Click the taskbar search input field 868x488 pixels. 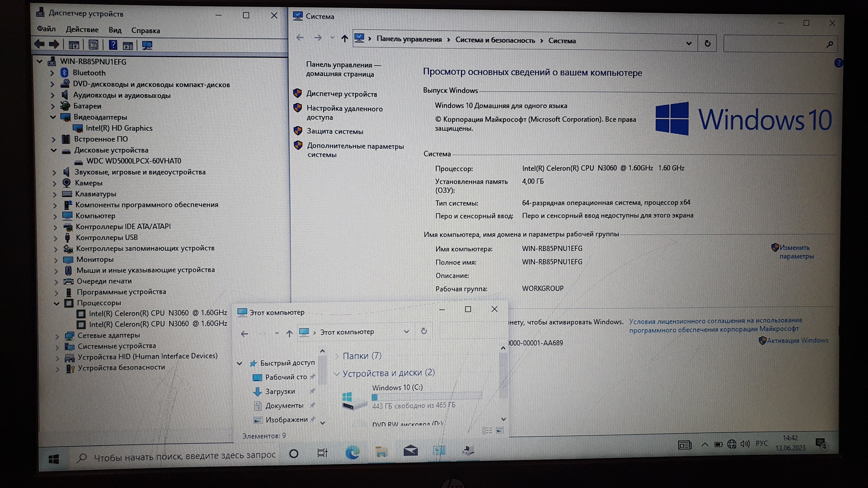tap(184, 456)
